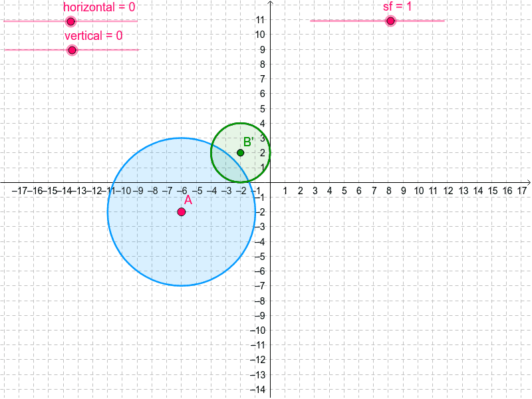The height and width of the screenshot is (399, 532).
Task: Click x-axis tick label 8
Action: coord(388,191)
